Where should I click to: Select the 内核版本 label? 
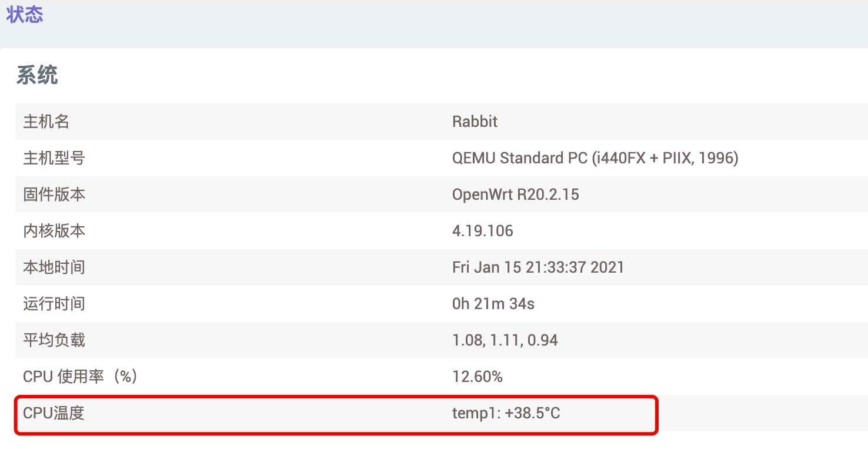[x=54, y=231]
